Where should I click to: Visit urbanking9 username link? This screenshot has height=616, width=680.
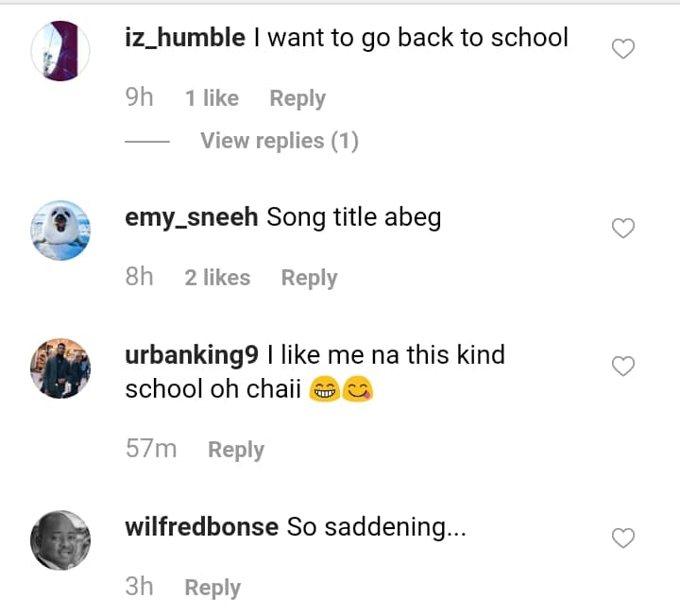[x=192, y=355]
